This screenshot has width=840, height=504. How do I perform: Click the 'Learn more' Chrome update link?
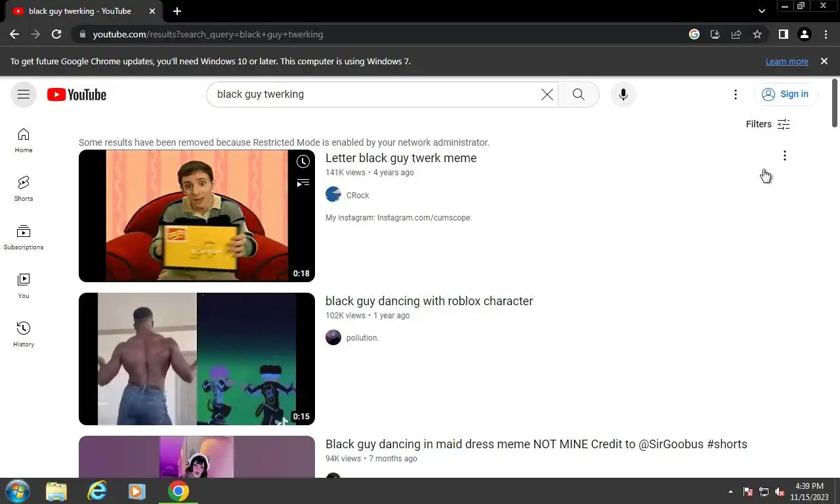click(787, 61)
